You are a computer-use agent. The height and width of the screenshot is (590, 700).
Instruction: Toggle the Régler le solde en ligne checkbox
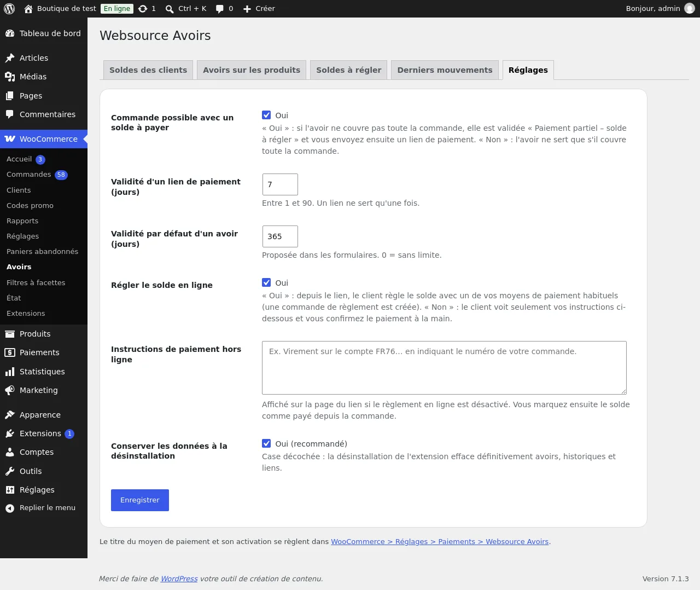(x=266, y=282)
